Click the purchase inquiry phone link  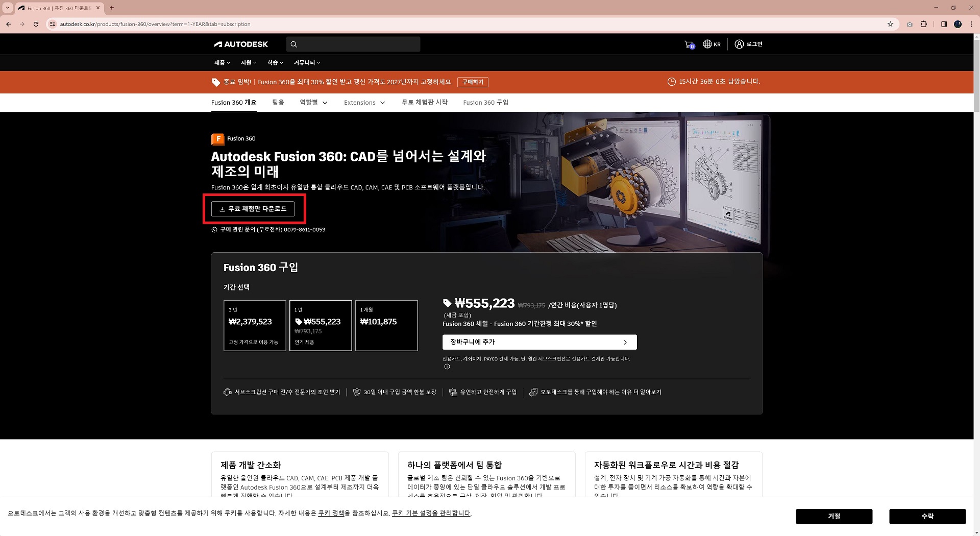click(x=273, y=230)
